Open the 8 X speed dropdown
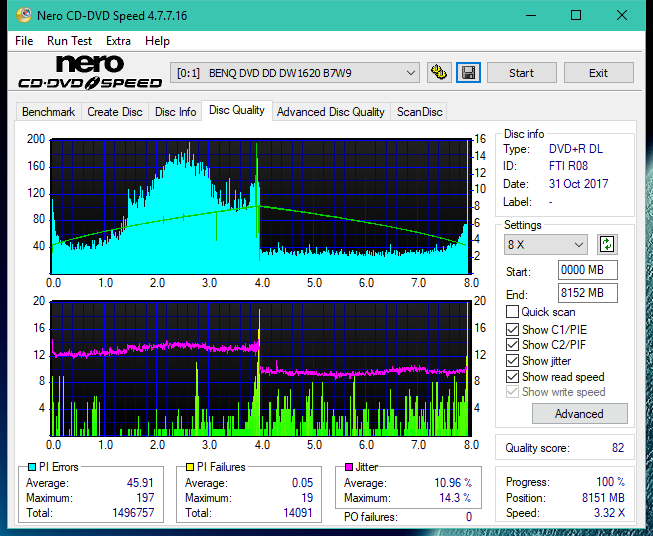The height and width of the screenshot is (536, 653). coord(546,244)
